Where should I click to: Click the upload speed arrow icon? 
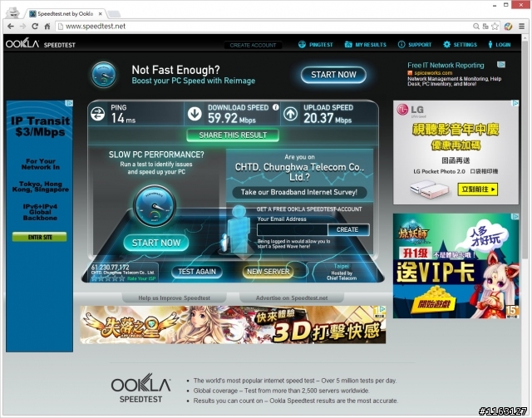click(290, 114)
